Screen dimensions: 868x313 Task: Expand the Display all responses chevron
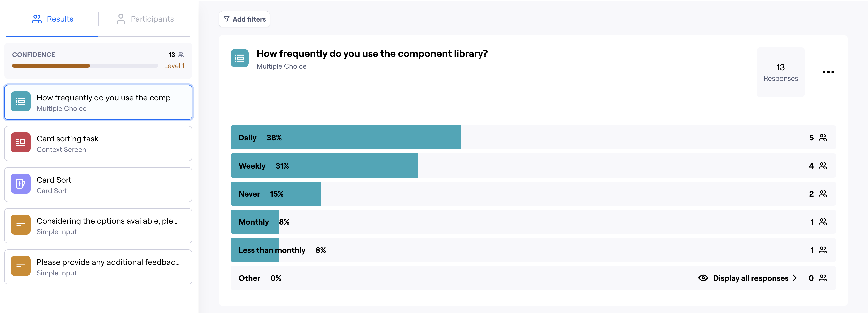click(x=795, y=278)
